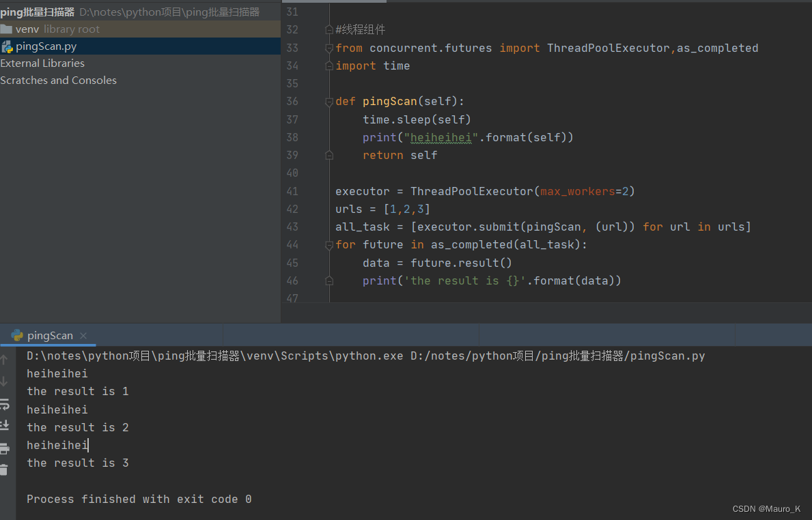This screenshot has height=520, width=812.
Task: Toggle soft-wrap in run console
Action: click(x=4, y=404)
